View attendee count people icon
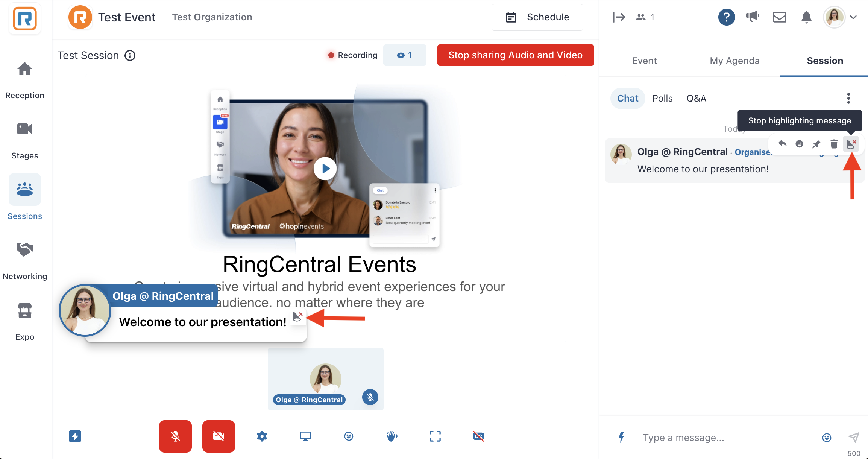Image resolution: width=868 pixels, height=459 pixels. [641, 17]
